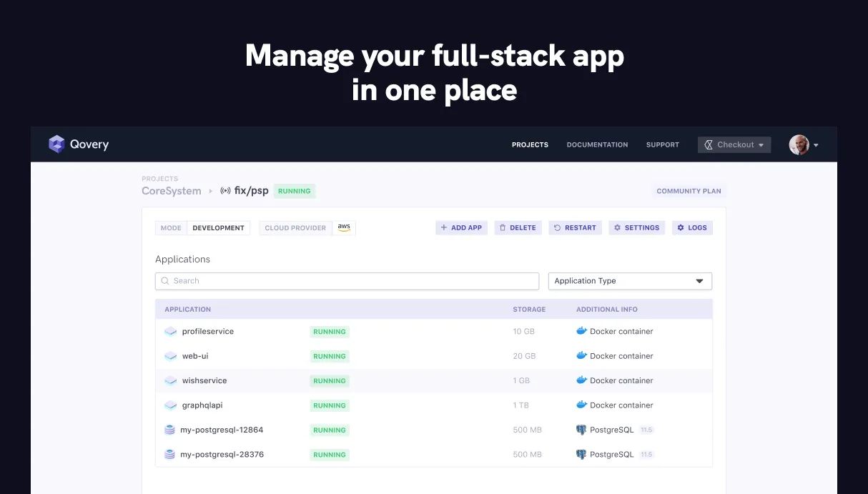Click the wishservice application icon
The width and height of the screenshot is (868, 494).
point(170,381)
